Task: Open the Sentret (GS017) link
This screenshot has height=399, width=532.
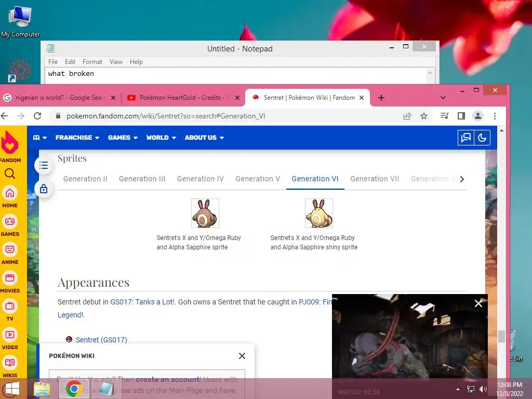Action: (x=101, y=340)
